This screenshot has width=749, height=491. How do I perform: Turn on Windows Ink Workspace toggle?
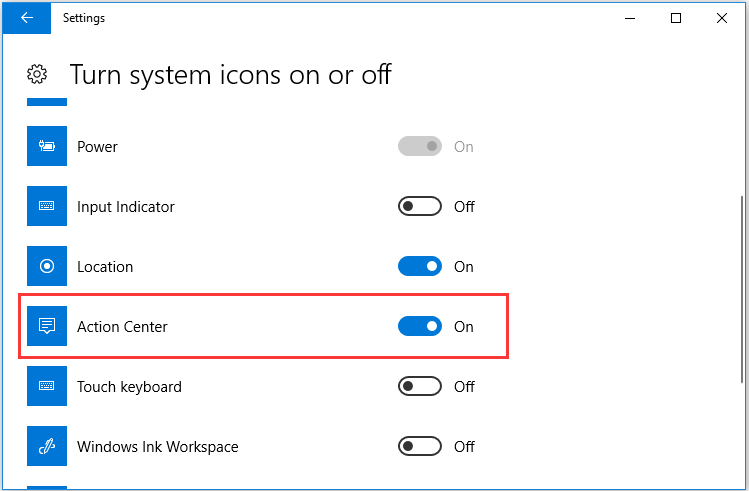(420, 446)
